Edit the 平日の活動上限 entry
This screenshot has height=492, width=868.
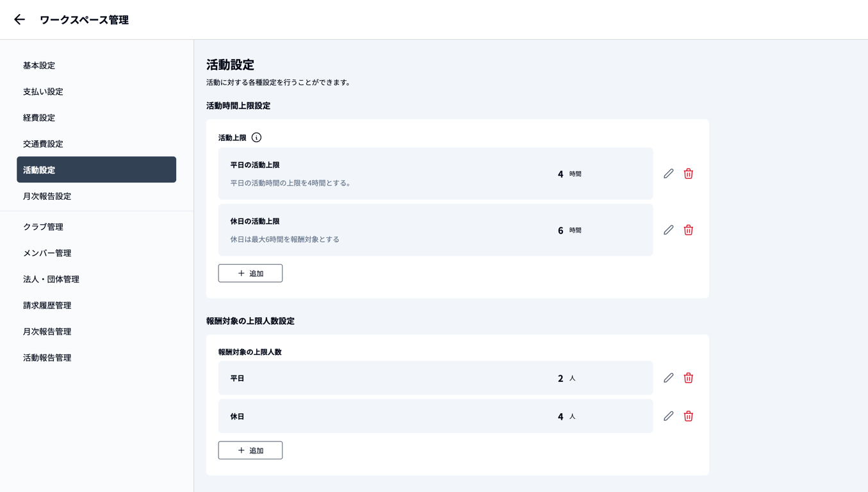click(x=668, y=174)
